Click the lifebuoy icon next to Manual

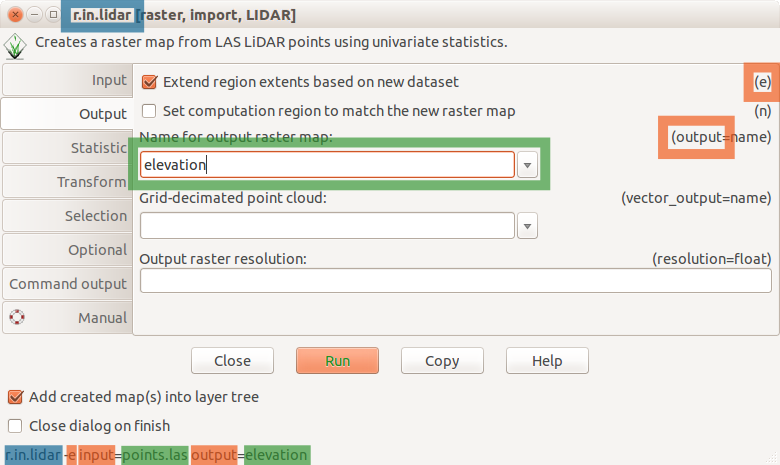[x=17, y=317]
